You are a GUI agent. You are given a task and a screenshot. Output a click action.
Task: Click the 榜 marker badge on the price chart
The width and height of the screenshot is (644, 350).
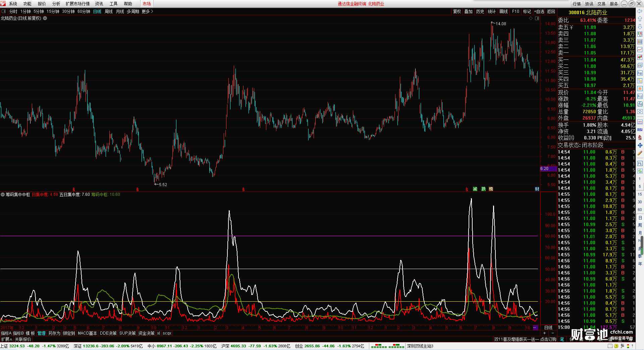[x=491, y=189]
